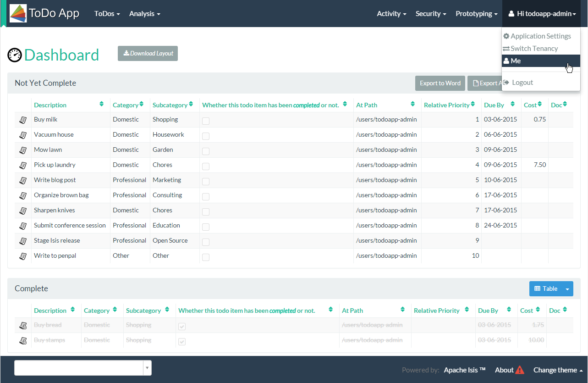Click sort arrows on Description column header
The image size is (588, 383).
point(101,105)
